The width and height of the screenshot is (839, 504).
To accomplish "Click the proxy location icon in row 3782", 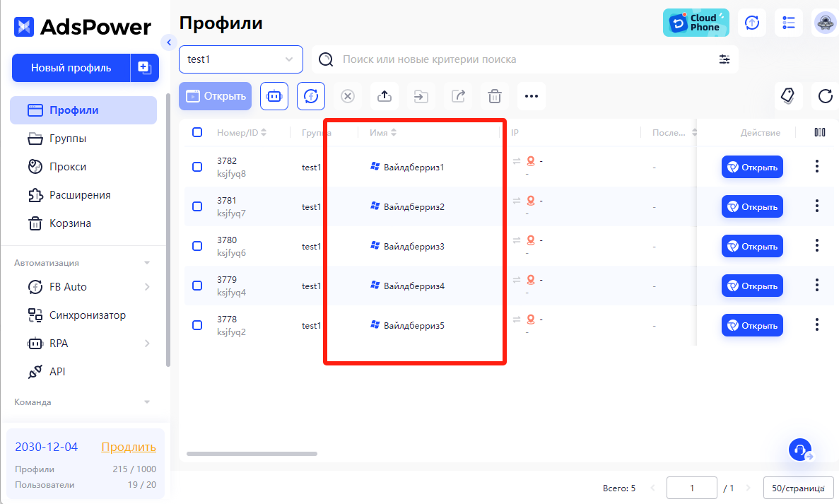I will point(531,160).
